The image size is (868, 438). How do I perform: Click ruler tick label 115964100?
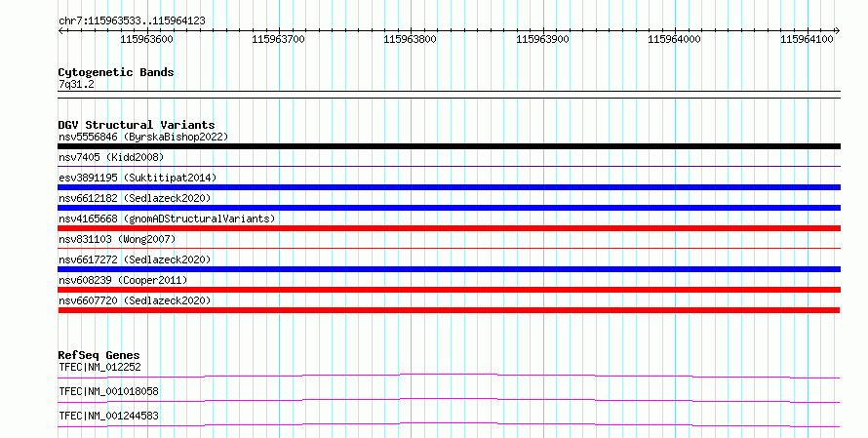tap(807, 39)
